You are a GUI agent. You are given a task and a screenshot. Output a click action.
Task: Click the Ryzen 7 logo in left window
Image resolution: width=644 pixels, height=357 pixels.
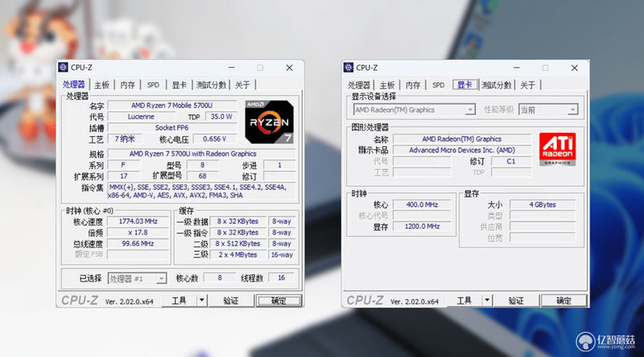[x=270, y=122]
